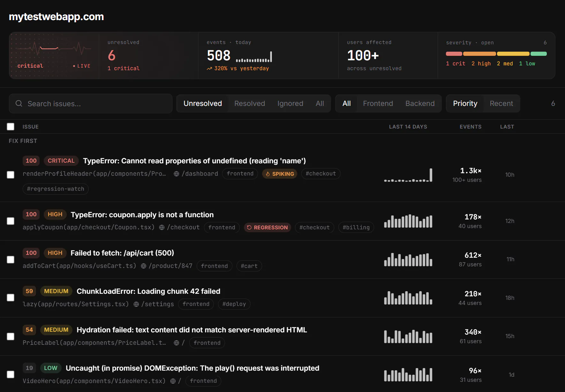565x392 pixels.
Task: Click the search magnifier icon
Action: (x=19, y=103)
